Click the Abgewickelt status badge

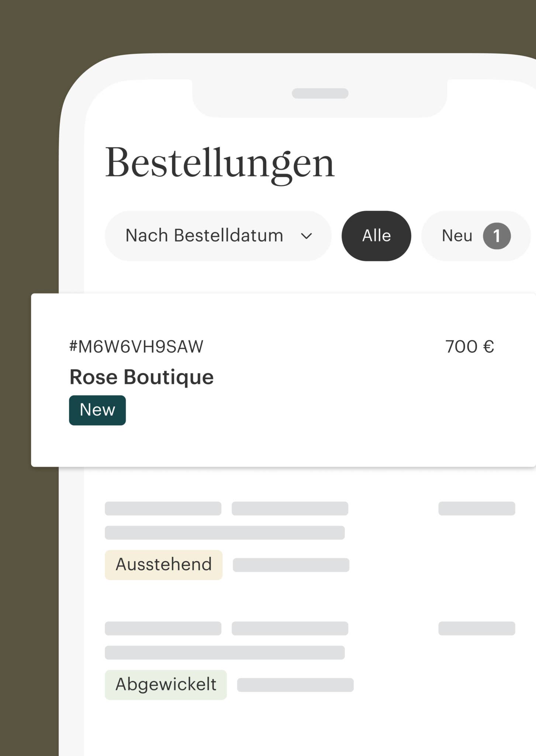pos(166,685)
